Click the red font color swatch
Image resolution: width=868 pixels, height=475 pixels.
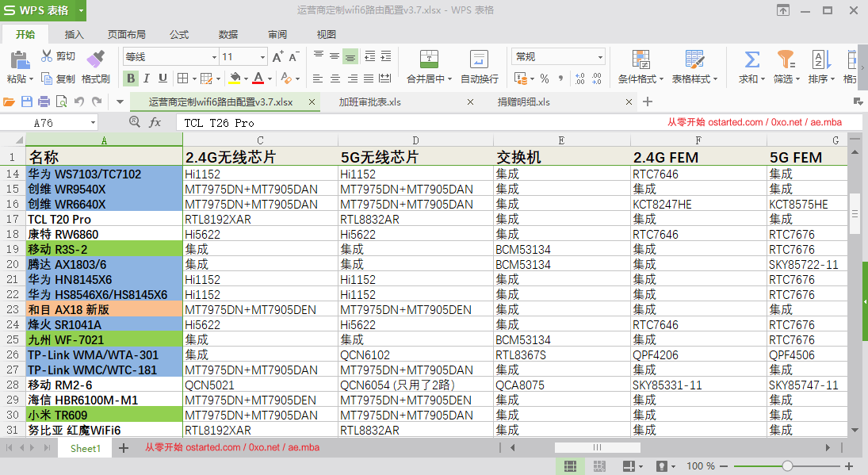tap(258, 78)
